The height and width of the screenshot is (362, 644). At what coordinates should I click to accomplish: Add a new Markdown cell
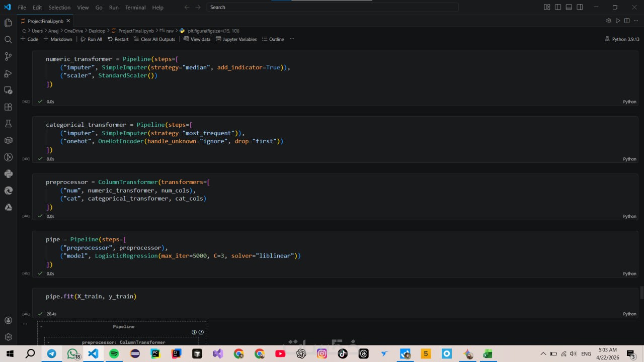coord(58,39)
